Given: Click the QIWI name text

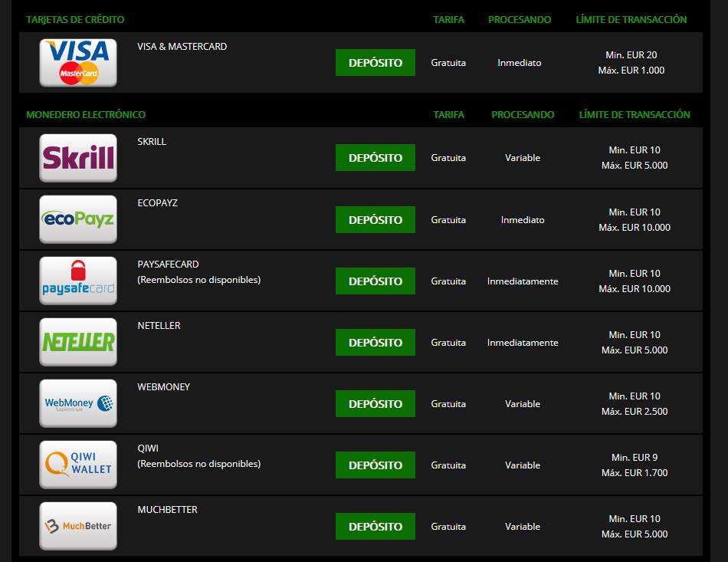Looking at the screenshot, I should 148,449.
